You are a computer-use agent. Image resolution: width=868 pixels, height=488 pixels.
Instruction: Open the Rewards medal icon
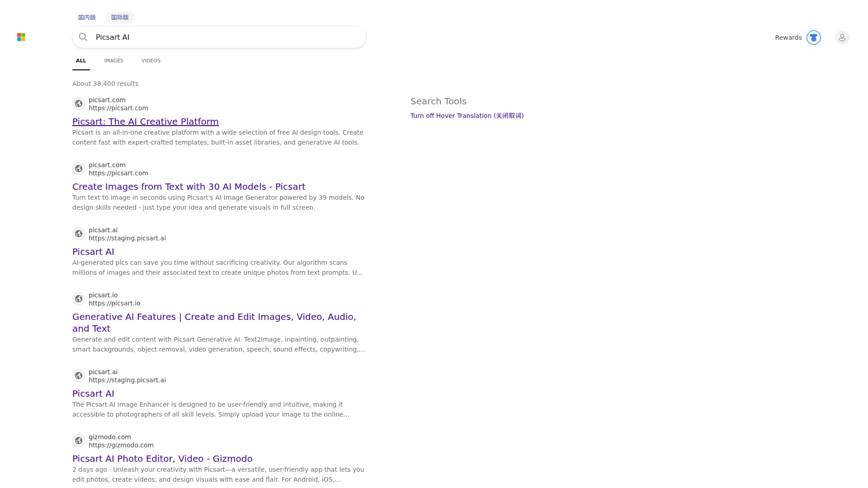tap(814, 38)
